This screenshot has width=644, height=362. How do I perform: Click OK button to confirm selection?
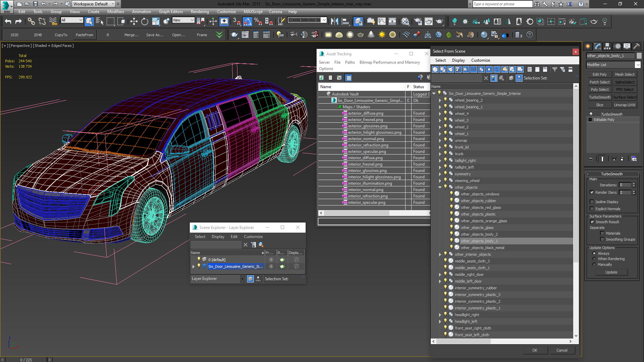coord(535,350)
